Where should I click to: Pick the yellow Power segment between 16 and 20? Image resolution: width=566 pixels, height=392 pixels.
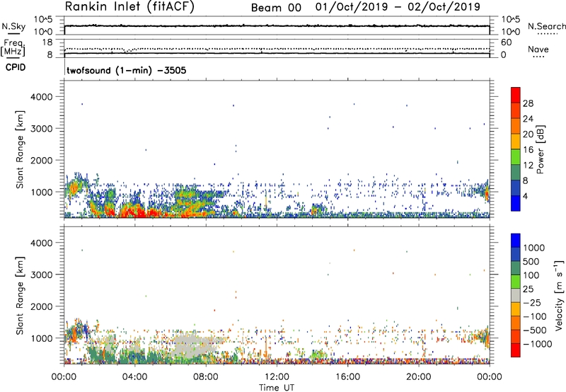coord(516,142)
